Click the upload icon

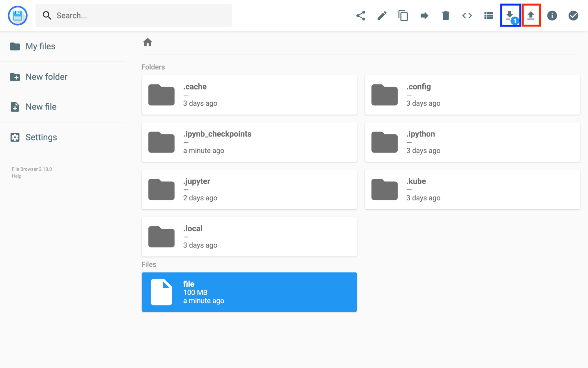531,16
